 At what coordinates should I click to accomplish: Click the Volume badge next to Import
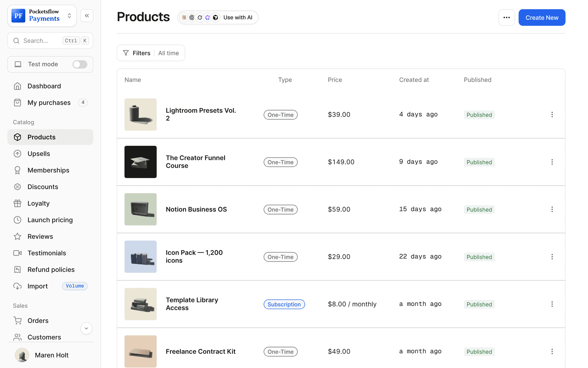coord(75,286)
